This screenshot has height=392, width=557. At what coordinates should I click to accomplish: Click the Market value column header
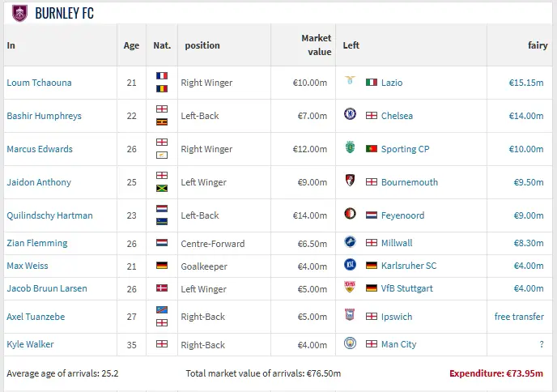pos(316,45)
